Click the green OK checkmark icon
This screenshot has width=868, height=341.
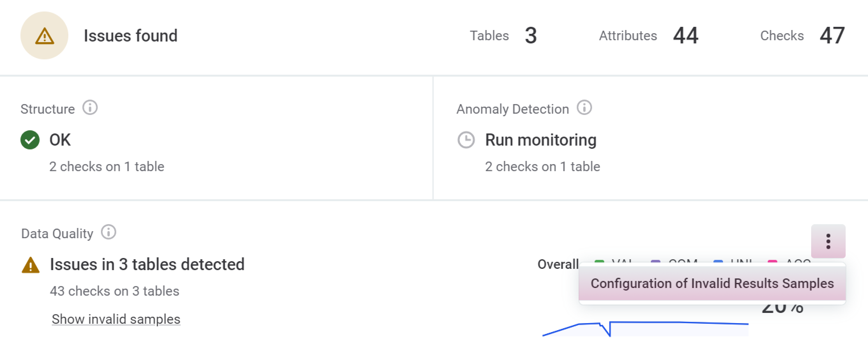30,140
